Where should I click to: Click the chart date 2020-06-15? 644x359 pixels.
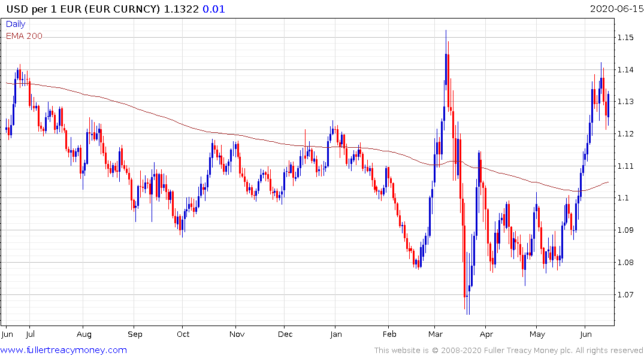coord(616,9)
